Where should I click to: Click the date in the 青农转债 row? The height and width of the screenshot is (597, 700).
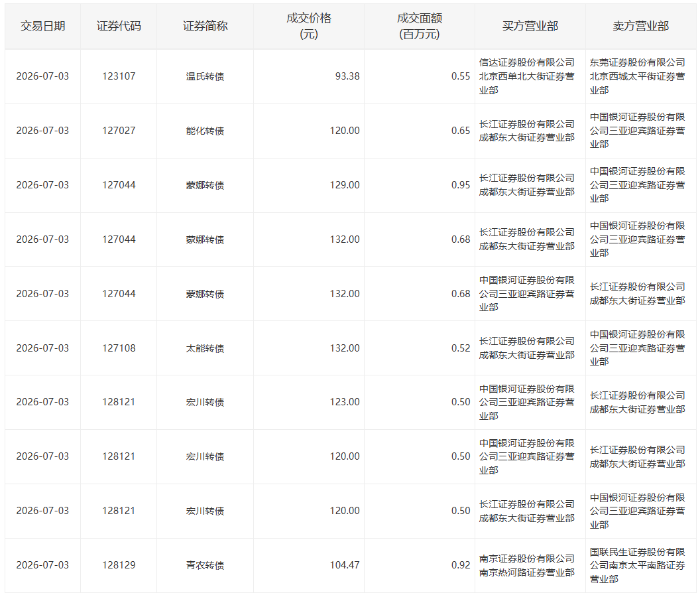point(43,565)
